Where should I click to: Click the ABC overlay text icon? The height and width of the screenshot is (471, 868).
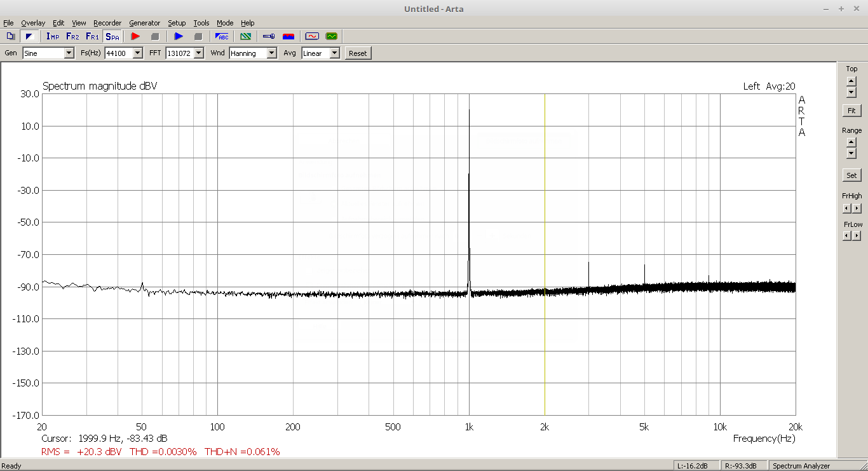[x=222, y=36]
